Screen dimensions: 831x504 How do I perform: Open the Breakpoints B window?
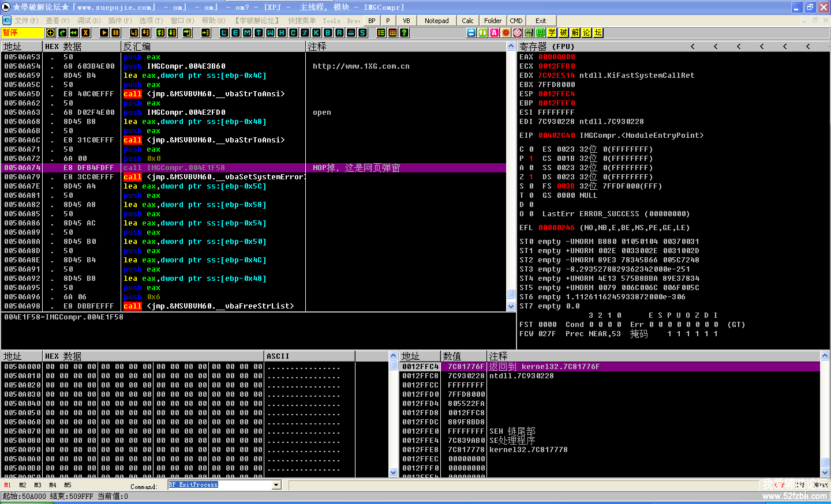[328, 33]
